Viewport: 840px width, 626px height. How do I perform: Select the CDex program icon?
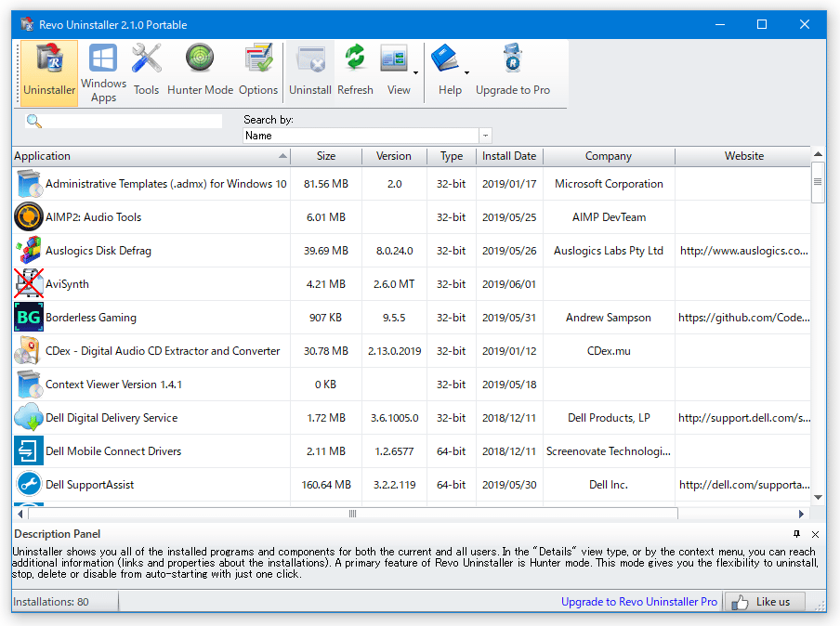29,351
